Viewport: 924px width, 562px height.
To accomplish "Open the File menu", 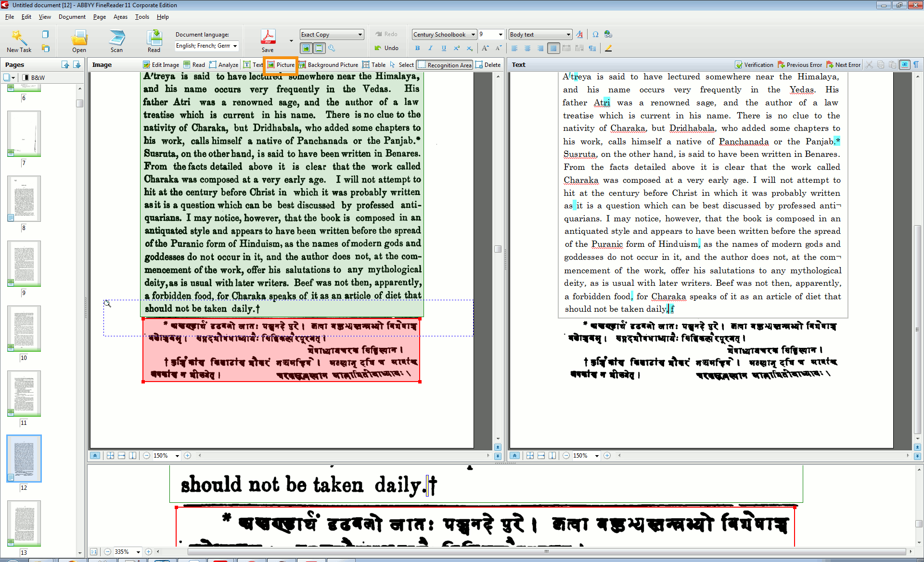I will pos(10,17).
